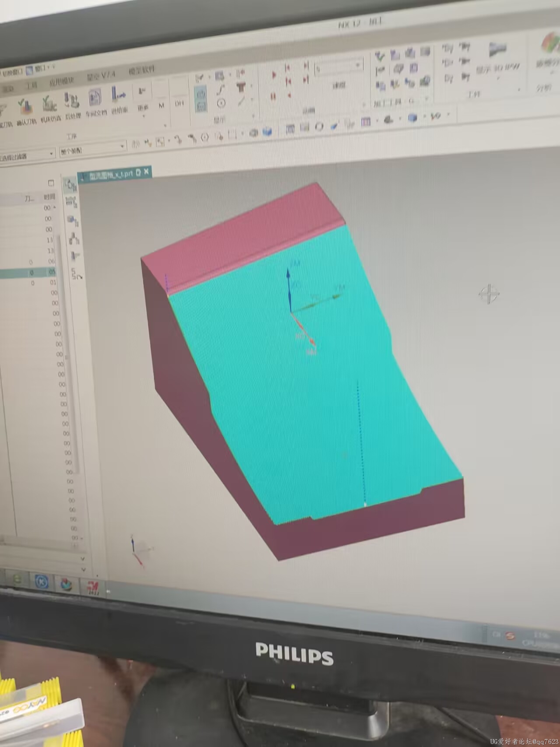Click the 切换窗口 button
Viewport: 560px width, 747px height.
(x=12, y=72)
